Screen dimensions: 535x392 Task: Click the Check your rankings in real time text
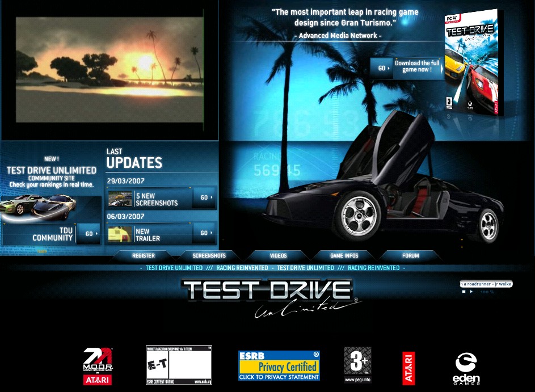tap(52, 184)
